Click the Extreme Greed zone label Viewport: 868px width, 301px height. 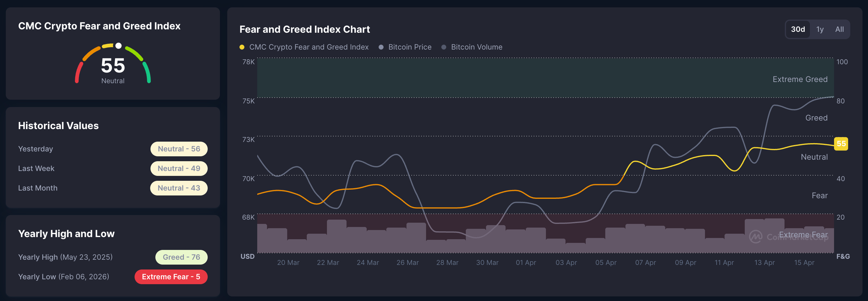tap(799, 79)
